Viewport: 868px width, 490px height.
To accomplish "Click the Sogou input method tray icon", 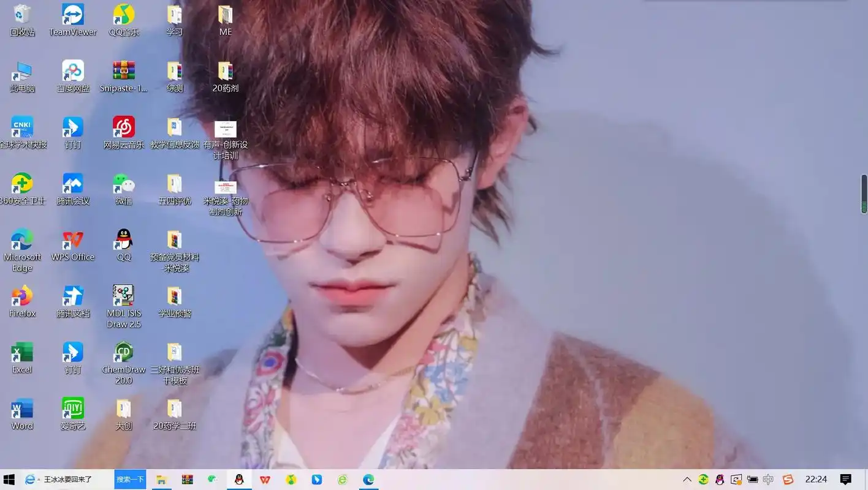I will [x=788, y=480].
